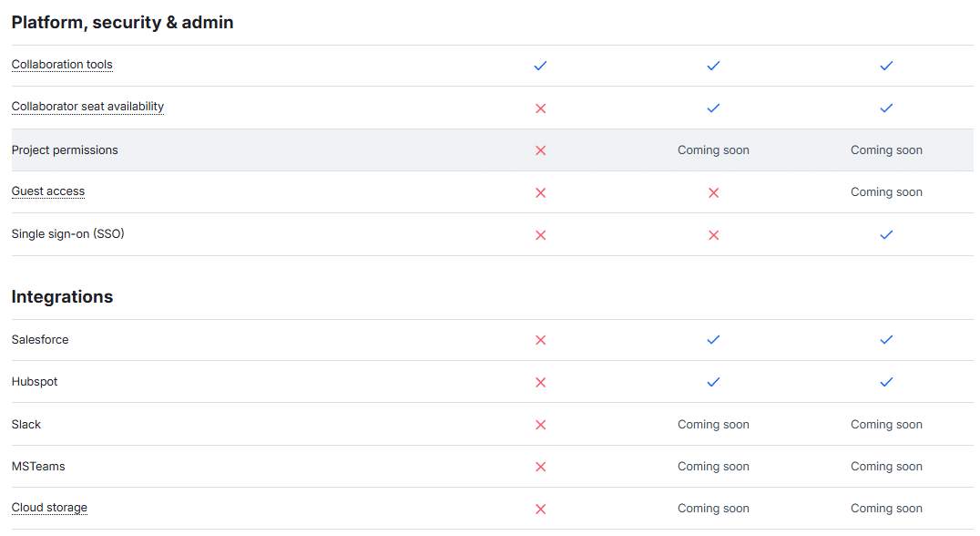
Task: Click the Integrations section heading
Action: click(x=62, y=297)
